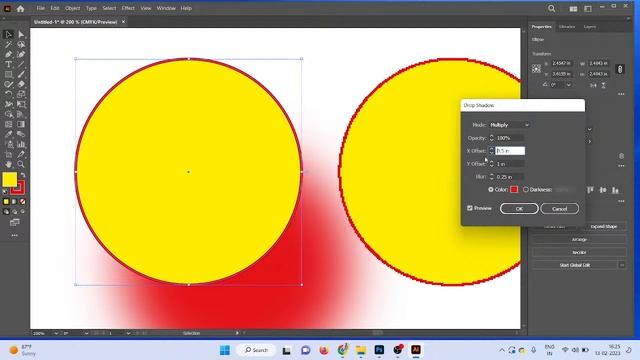Open Start Global Edit options arrow
This screenshot has width=640, height=360.
tap(622, 265)
